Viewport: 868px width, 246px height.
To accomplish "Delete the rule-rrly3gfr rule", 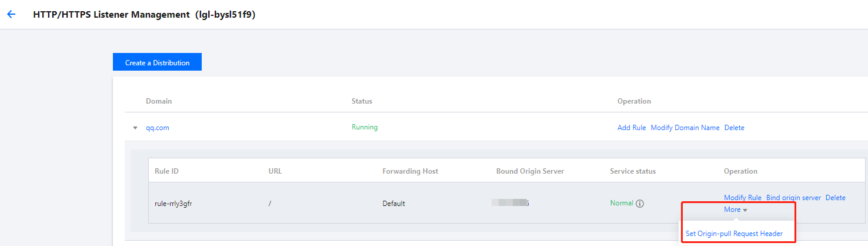I will coord(835,198).
